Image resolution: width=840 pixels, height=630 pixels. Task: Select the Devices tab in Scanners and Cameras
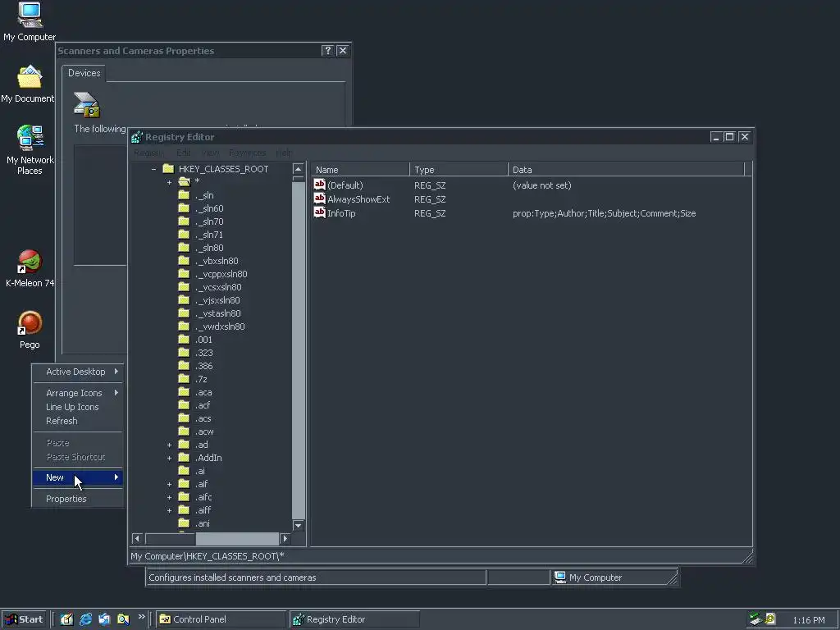pos(84,73)
